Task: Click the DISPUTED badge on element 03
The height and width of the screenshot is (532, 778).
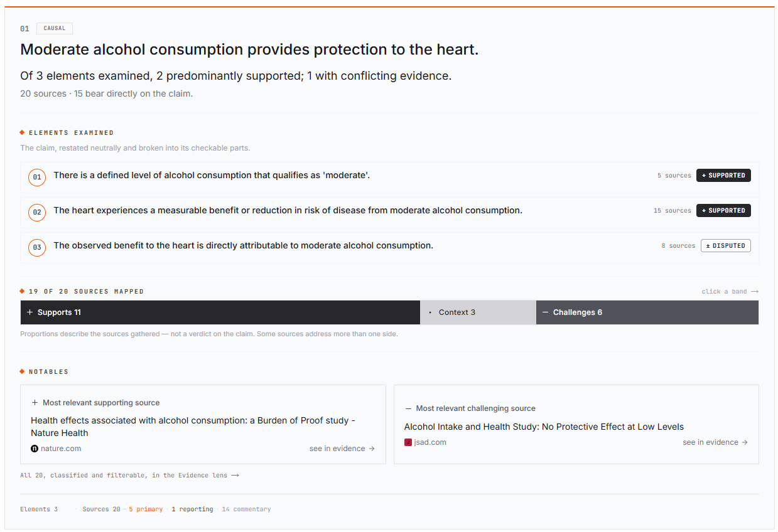Action: point(726,246)
